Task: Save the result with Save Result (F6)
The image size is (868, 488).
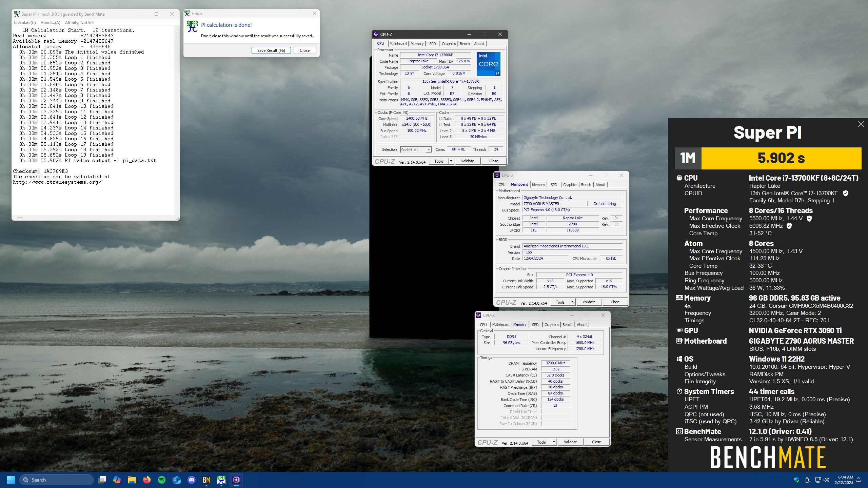Action: tap(271, 50)
